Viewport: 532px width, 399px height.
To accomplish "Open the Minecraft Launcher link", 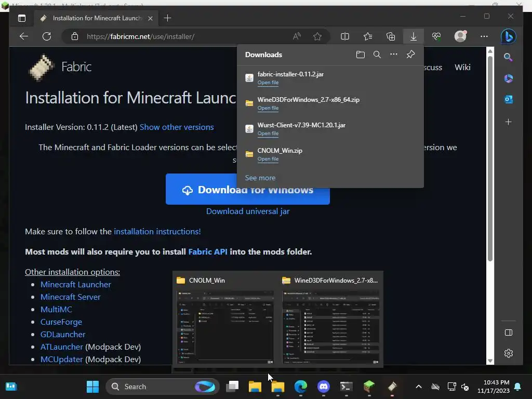I will click(x=76, y=285).
